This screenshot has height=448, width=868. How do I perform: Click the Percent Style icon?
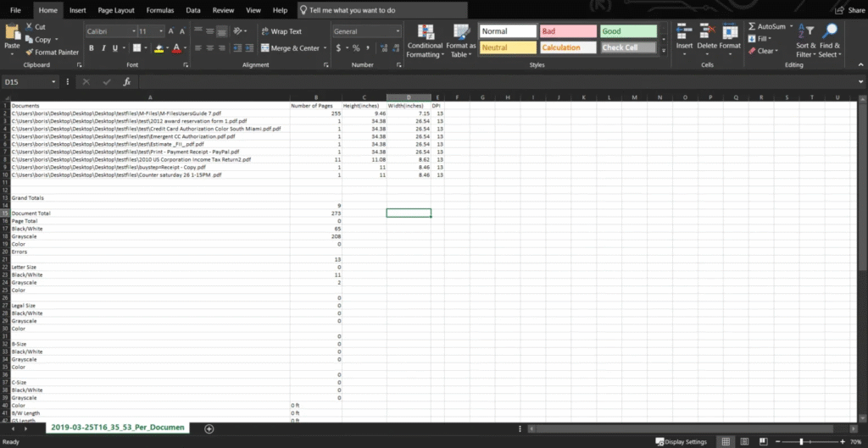(x=356, y=48)
